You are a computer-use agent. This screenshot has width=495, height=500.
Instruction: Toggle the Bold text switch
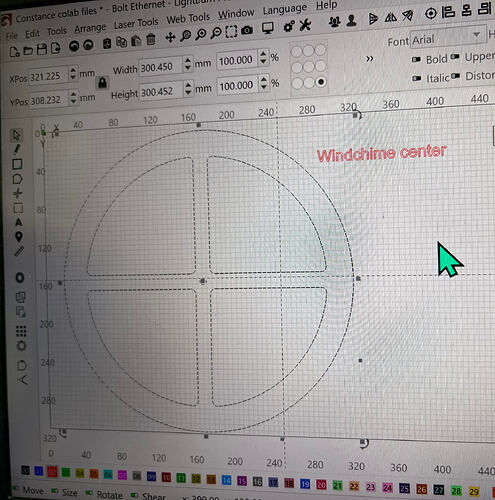click(416, 60)
